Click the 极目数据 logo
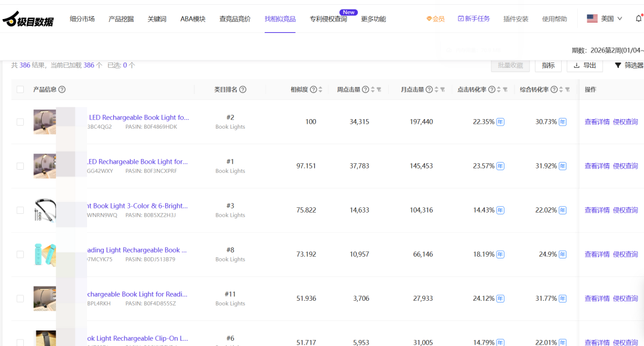The height and width of the screenshot is (346, 644). [x=27, y=18]
